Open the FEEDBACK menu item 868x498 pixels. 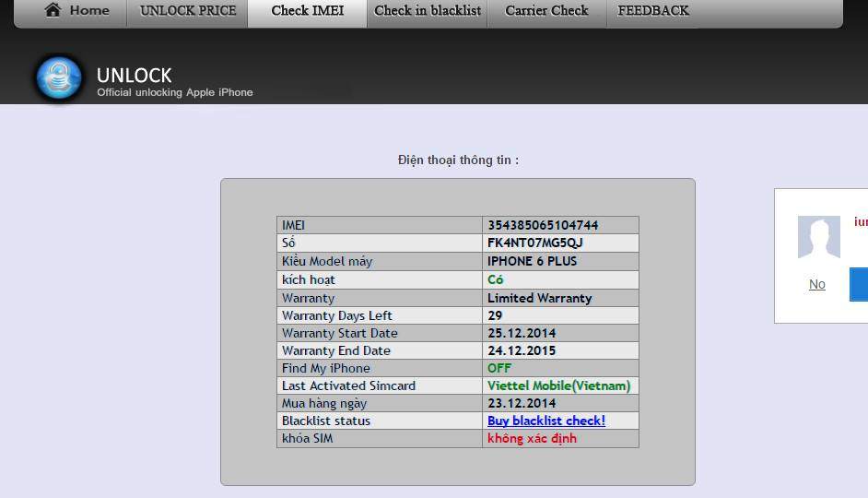(653, 11)
